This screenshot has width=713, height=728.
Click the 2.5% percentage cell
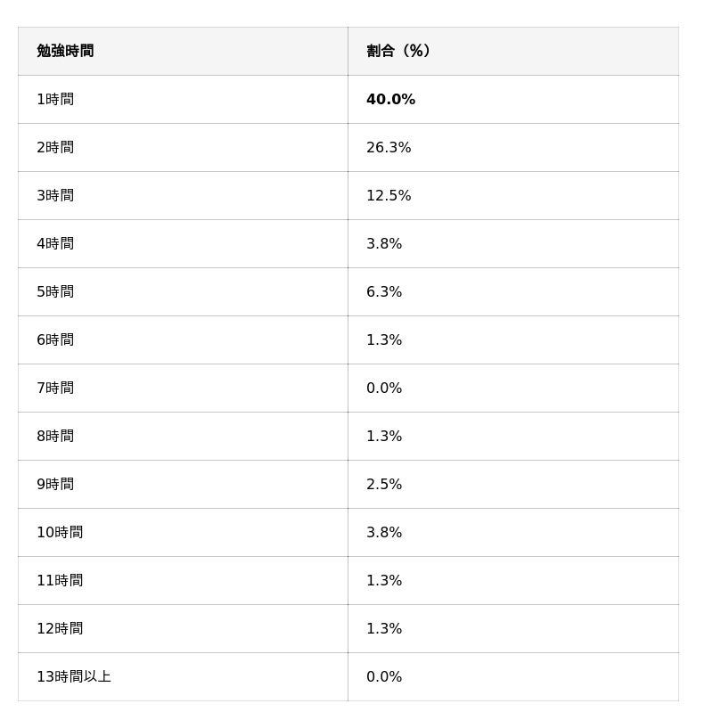(384, 484)
